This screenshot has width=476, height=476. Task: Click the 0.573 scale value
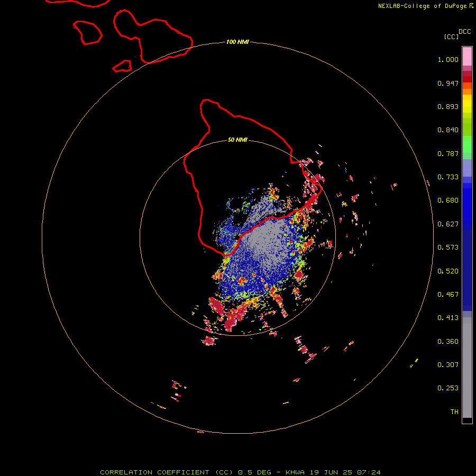(x=448, y=248)
